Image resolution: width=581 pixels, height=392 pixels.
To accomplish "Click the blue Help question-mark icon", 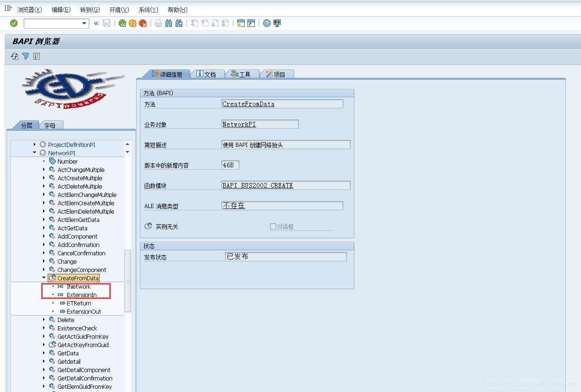I will [x=267, y=23].
